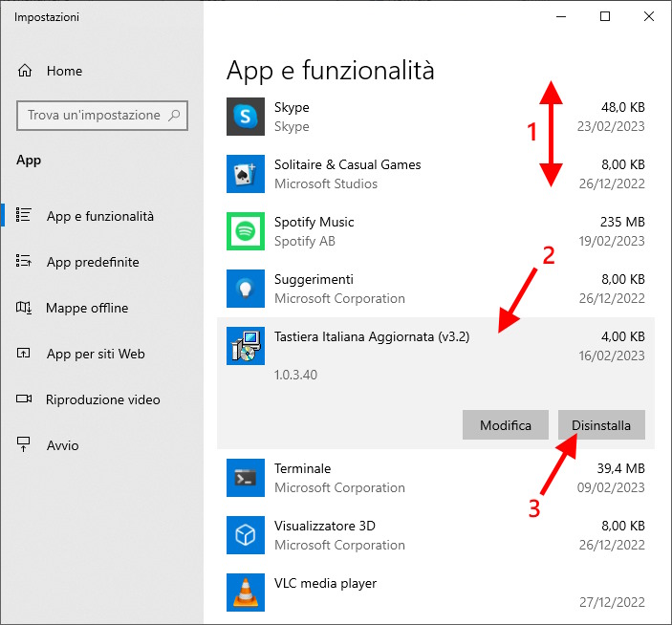Screen dimensions: 672x625
Task: Click the Skype app icon
Action: pyautogui.click(x=246, y=117)
